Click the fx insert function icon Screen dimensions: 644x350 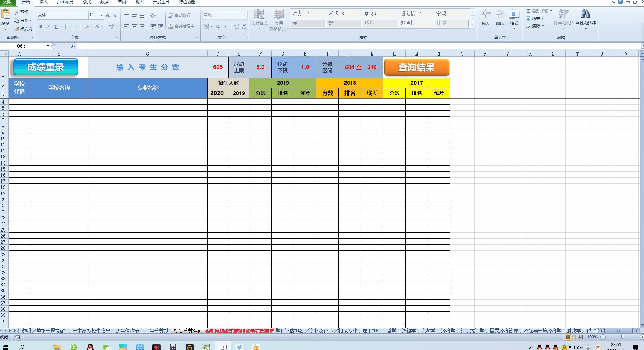click(73, 46)
